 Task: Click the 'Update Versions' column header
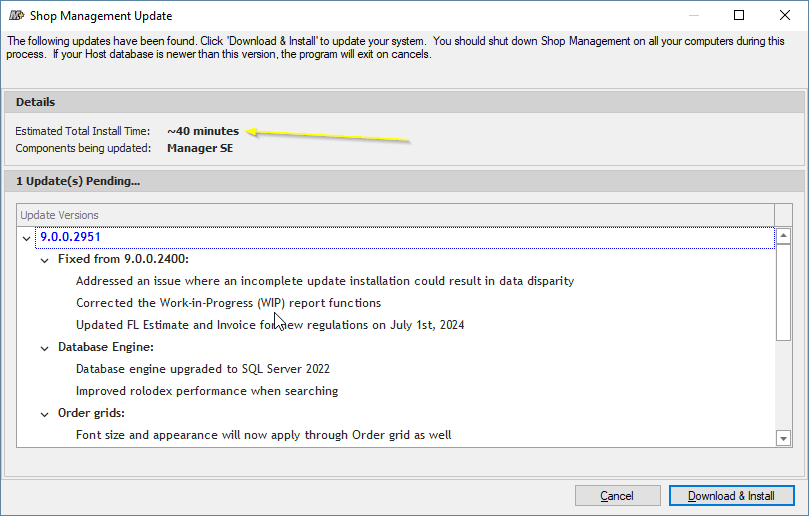[x=395, y=215]
